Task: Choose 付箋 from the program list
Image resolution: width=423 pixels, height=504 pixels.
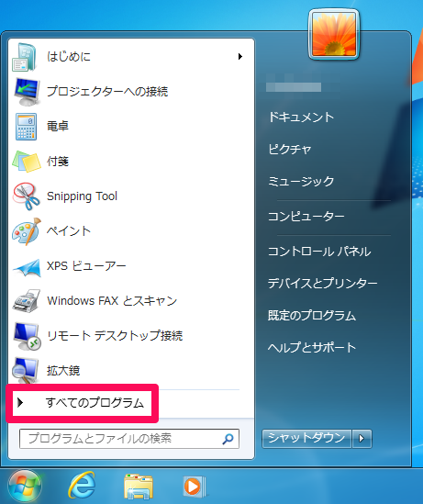Action: coord(58,162)
